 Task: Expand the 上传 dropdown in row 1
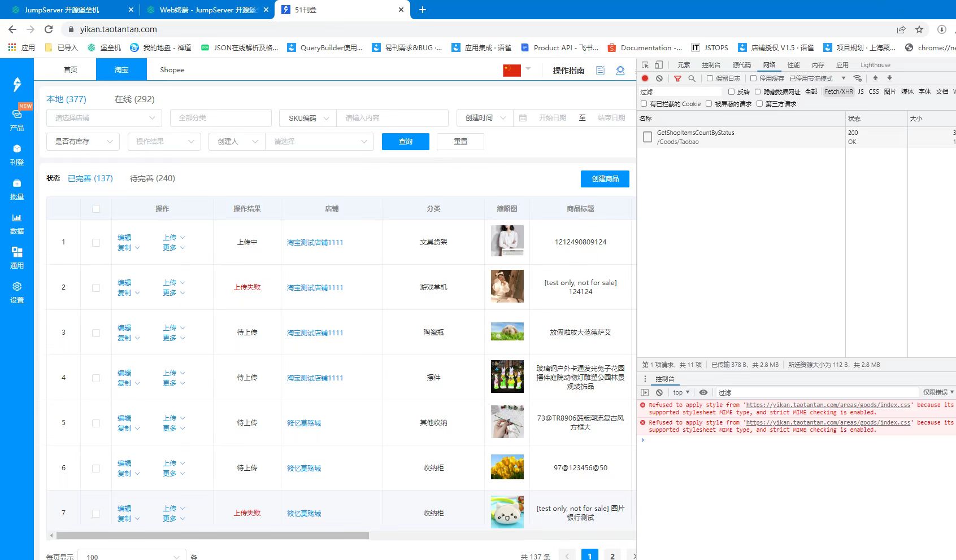click(x=174, y=238)
